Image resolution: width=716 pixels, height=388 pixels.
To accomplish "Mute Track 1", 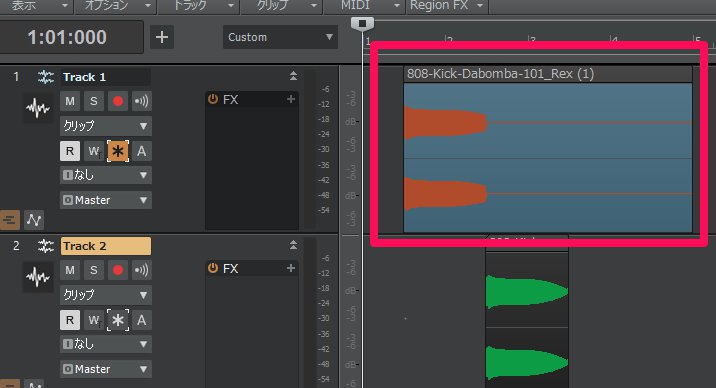I will [70, 101].
